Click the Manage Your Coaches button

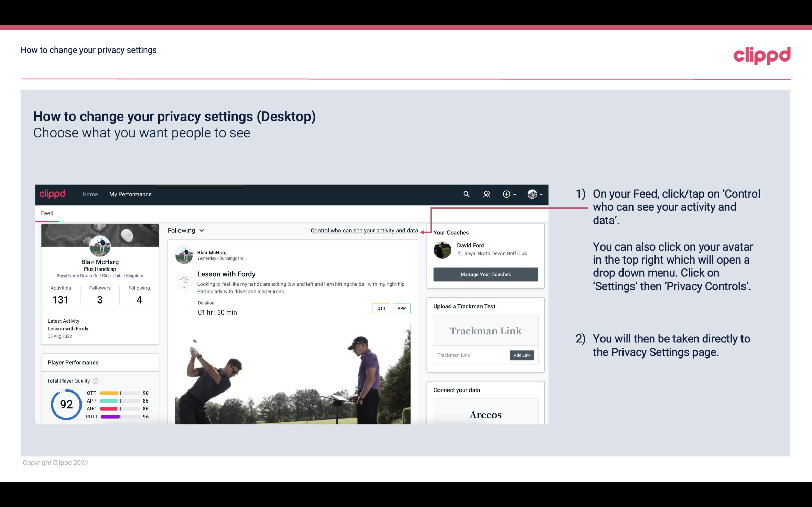(x=485, y=274)
